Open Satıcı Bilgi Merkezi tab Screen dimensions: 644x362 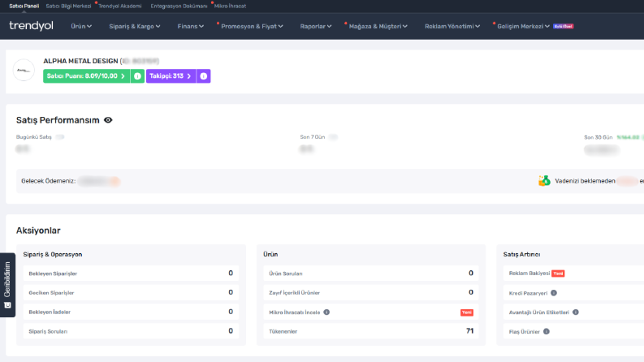(x=68, y=6)
